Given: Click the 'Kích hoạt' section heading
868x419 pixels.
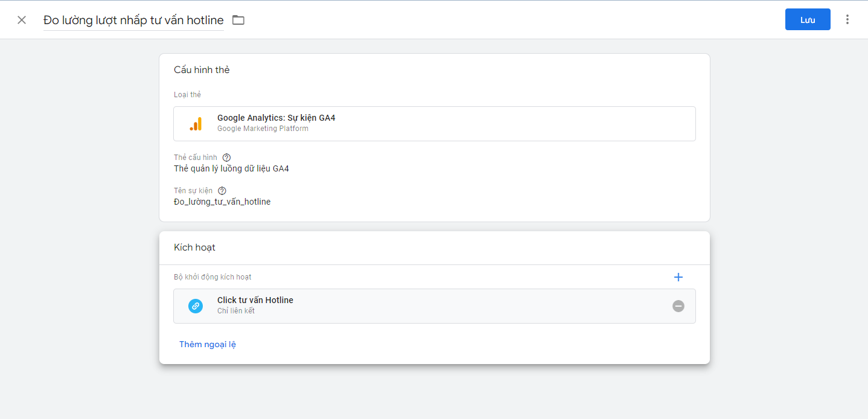Looking at the screenshot, I should tap(194, 248).
